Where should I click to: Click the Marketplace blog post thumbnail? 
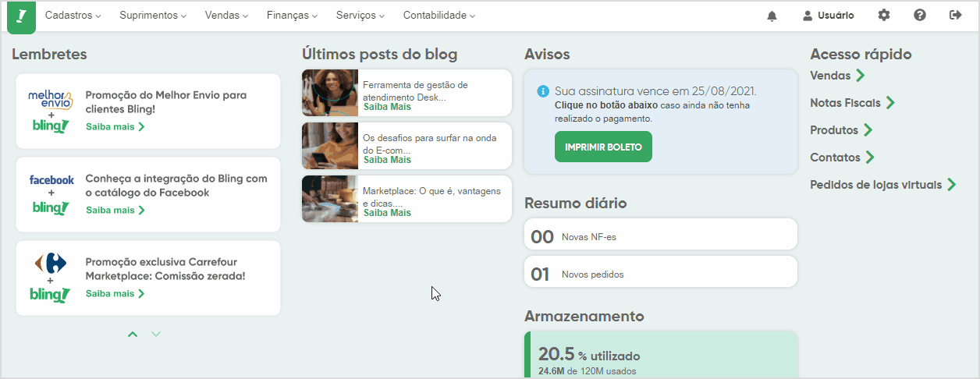tap(330, 199)
